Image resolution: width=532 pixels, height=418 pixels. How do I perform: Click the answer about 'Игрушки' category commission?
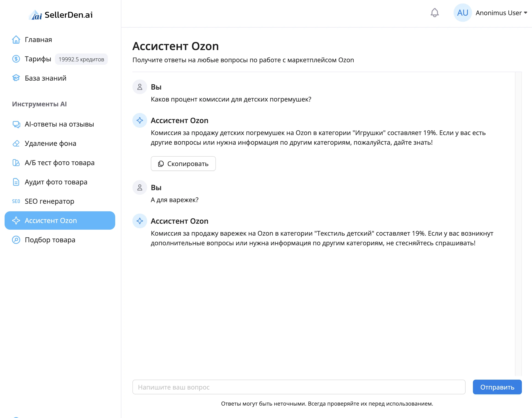[x=318, y=138]
